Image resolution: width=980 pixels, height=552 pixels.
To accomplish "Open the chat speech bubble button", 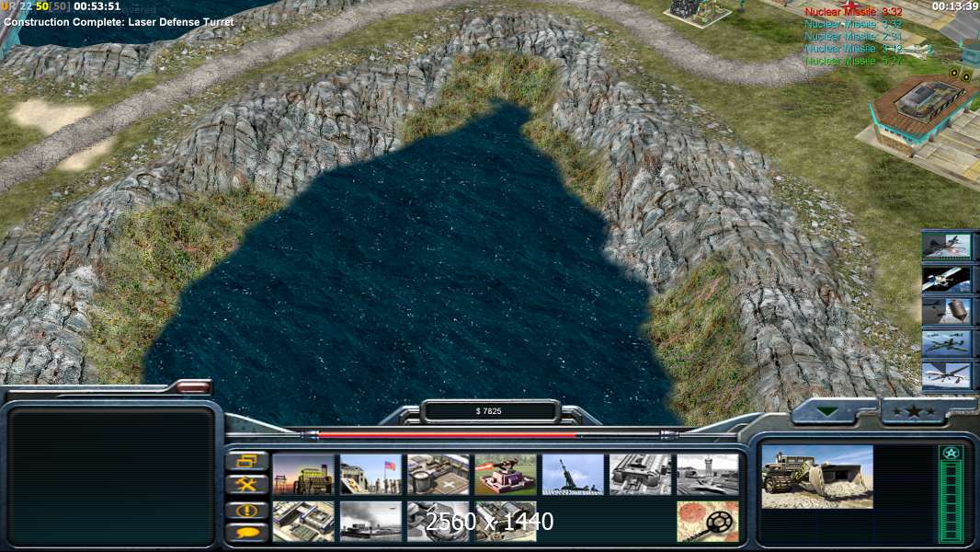I will (247, 533).
